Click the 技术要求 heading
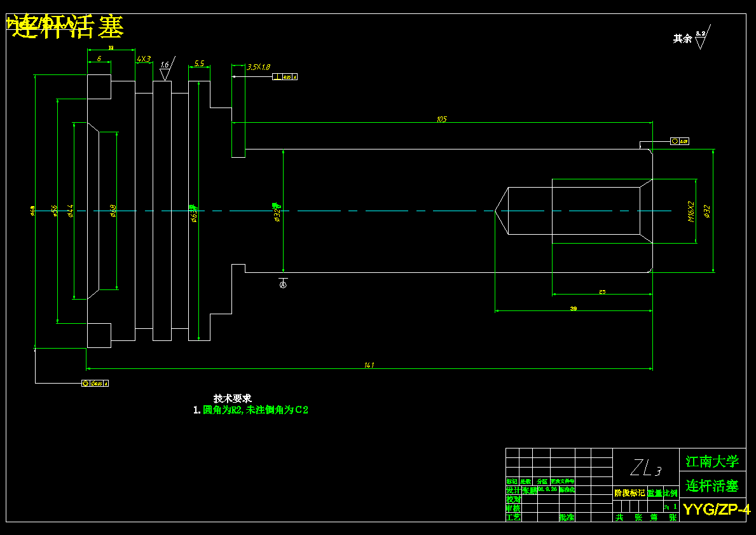Screen dimensions: 756x535 pyautogui.click(x=233, y=398)
